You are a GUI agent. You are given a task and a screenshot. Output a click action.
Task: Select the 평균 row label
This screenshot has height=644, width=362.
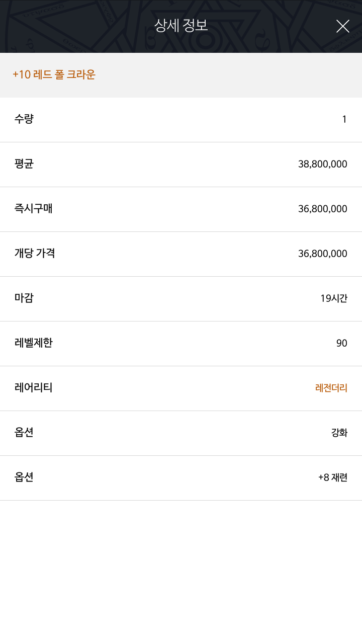point(24,164)
